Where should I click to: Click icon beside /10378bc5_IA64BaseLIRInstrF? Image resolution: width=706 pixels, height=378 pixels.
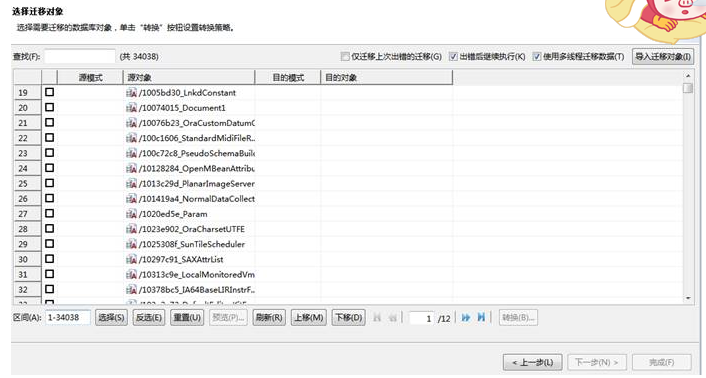tap(131, 290)
